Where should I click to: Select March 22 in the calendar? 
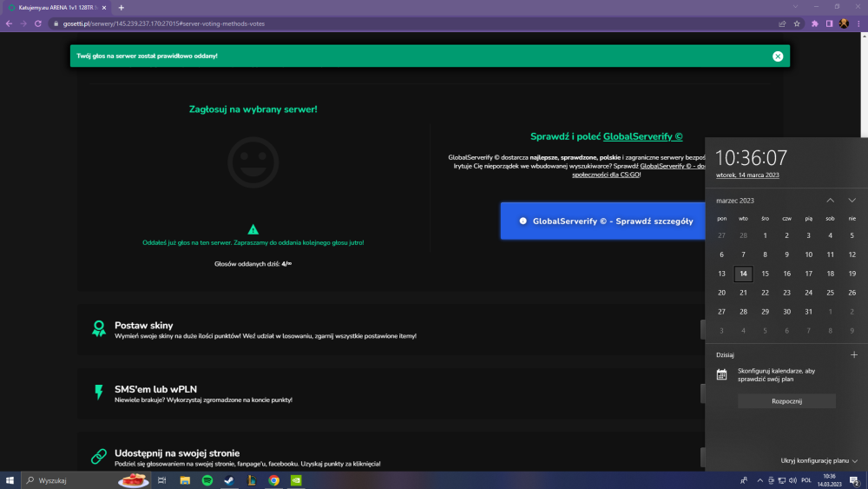[x=765, y=293]
